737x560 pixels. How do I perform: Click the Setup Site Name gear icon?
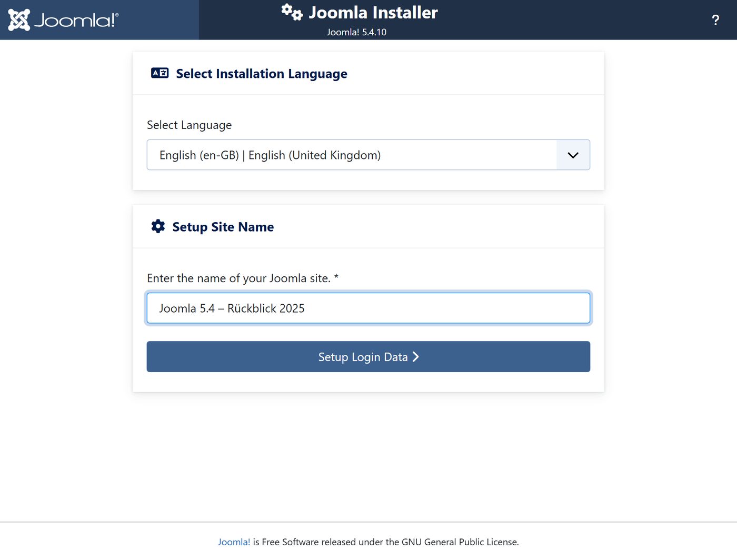coord(158,226)
